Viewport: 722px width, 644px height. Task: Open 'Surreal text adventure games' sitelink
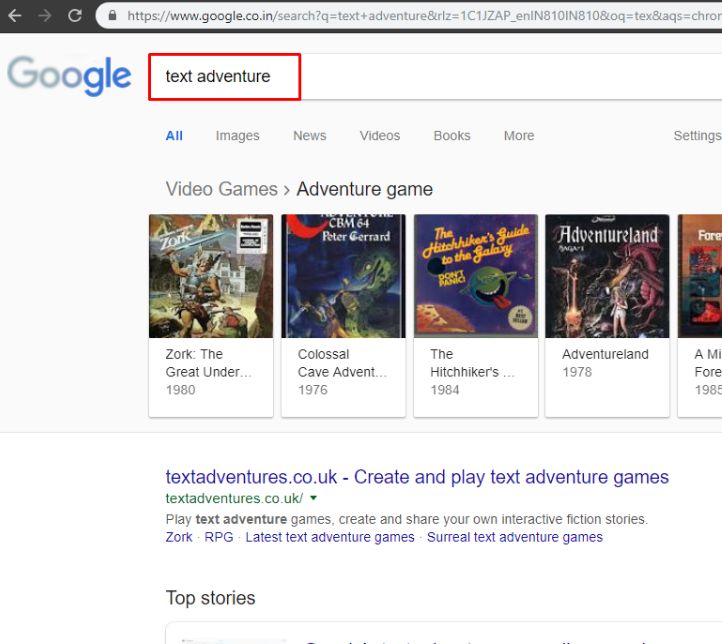click(515, 537)
